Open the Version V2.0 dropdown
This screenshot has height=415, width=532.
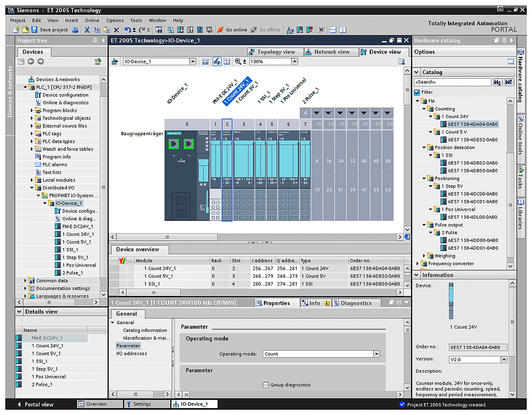[504, 359]
